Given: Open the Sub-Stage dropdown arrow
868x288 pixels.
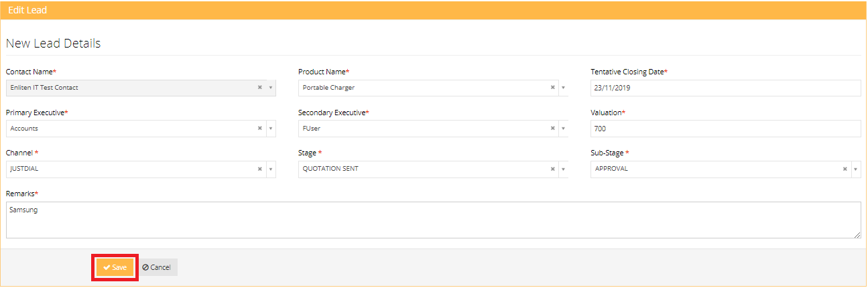Looking at the screenshot, I should [x=856, y=169].
